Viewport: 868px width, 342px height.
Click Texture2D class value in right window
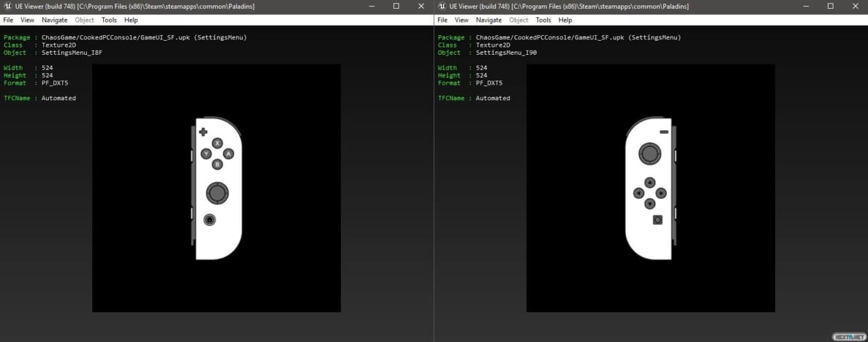[x=493, y=45]
